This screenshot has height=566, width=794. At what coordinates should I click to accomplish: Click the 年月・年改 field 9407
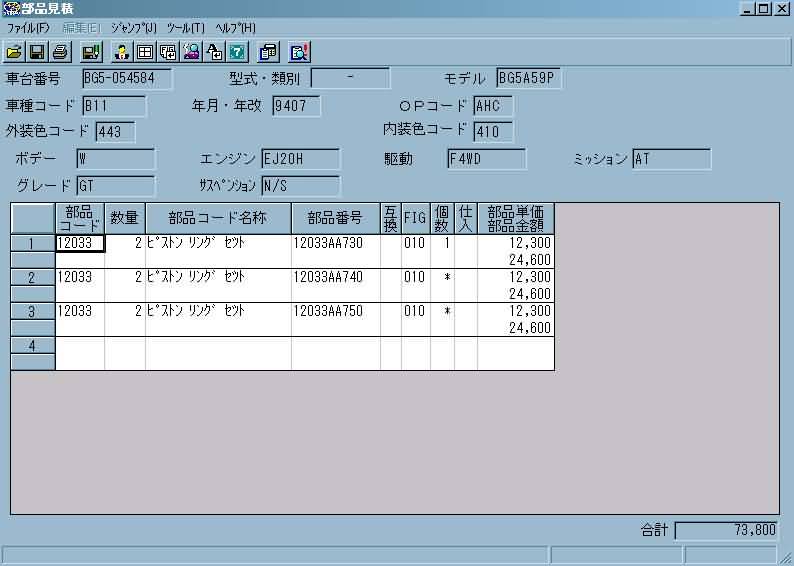click(x=296, y=106)
